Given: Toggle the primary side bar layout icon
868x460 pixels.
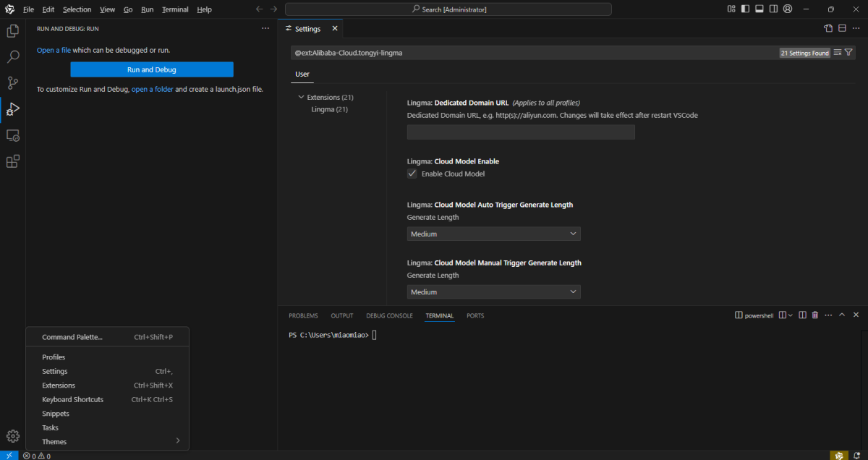Looking at the screenshot, I should point(745,9).
